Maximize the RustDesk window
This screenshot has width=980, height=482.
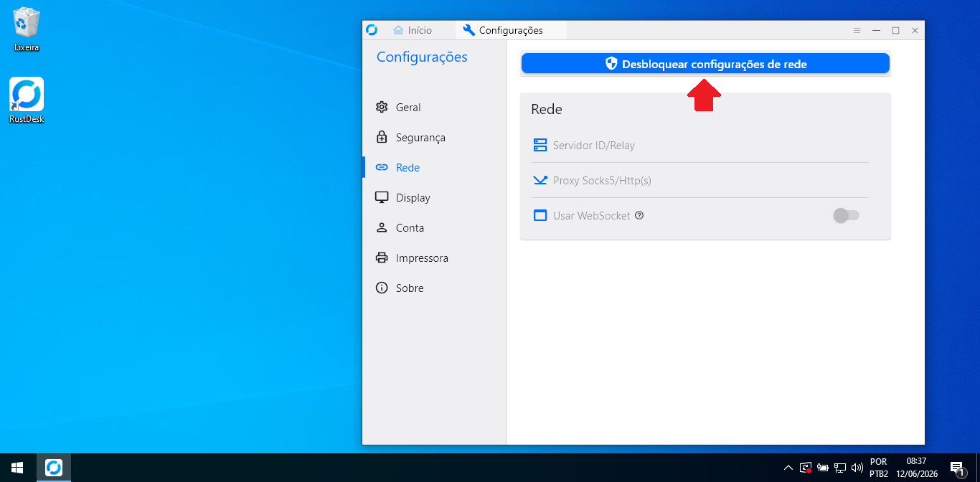(x=895, y=30)
